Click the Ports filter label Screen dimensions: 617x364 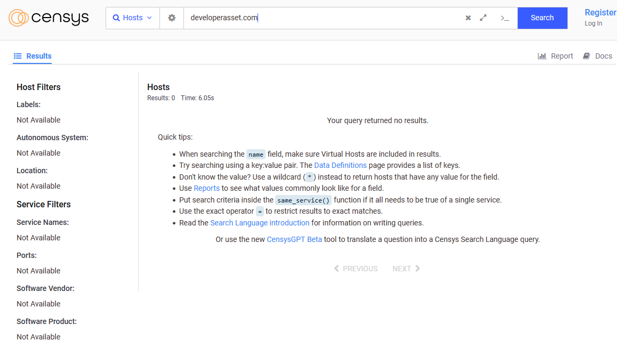point(26,255)
